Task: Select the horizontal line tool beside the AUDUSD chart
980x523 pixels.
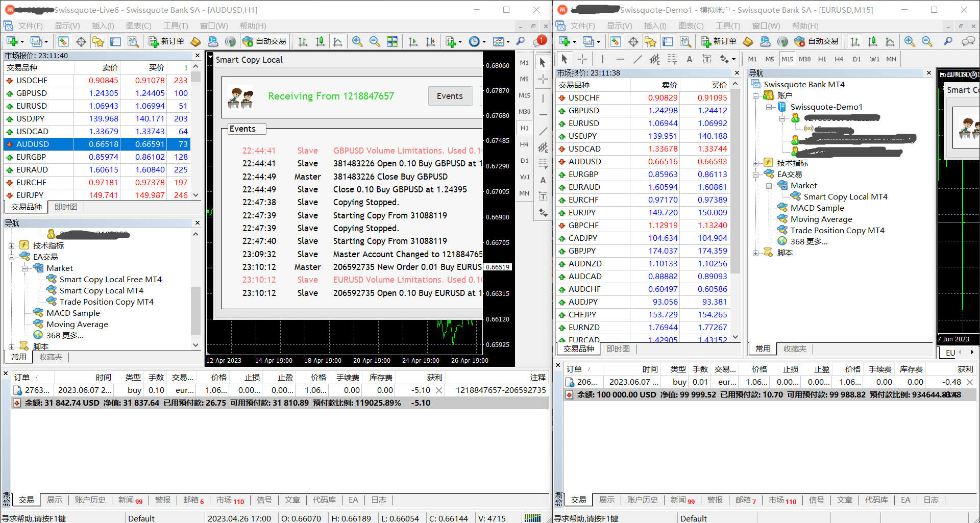Action: coord(543,115)
